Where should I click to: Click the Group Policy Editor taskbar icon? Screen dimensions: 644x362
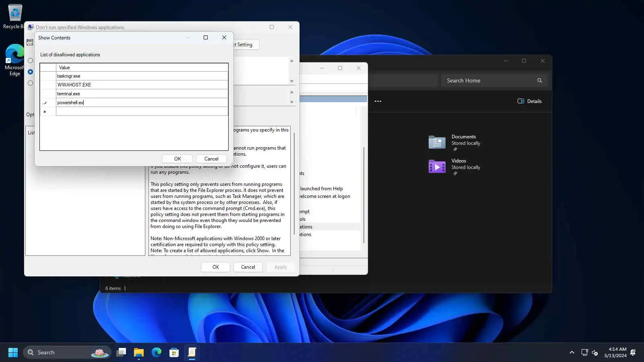tap(192, 353)
